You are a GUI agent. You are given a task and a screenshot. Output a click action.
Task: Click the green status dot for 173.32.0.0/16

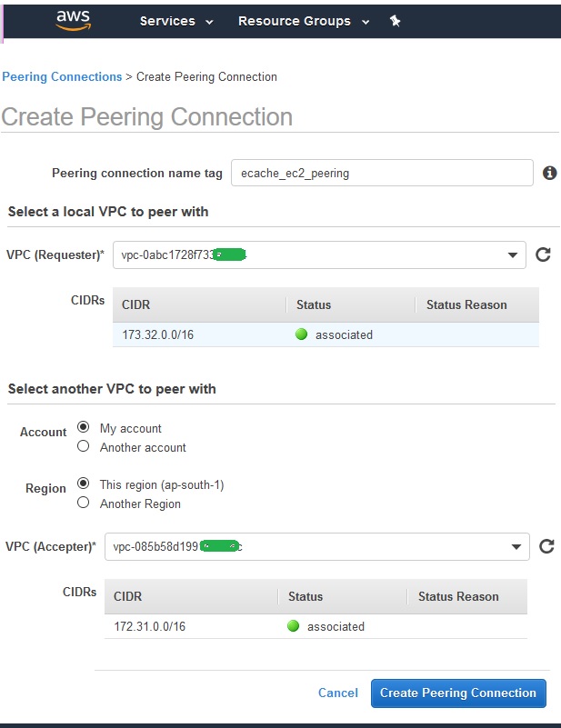301,334
